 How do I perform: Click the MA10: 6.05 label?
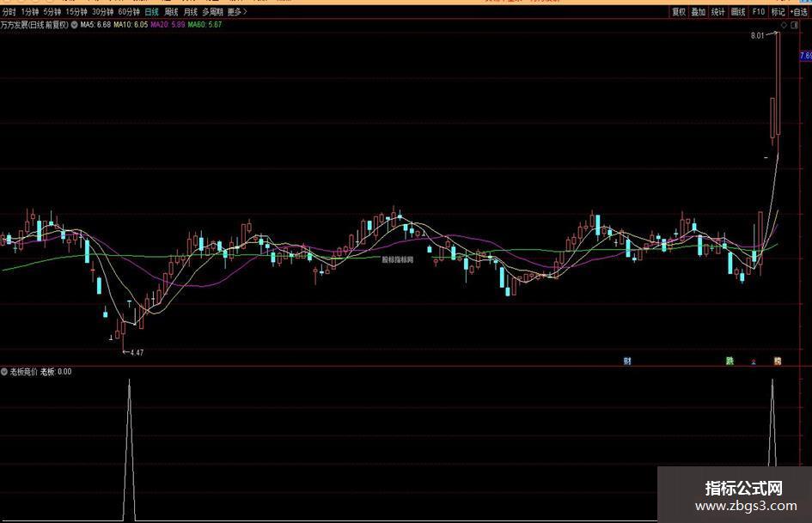(131, 24)
